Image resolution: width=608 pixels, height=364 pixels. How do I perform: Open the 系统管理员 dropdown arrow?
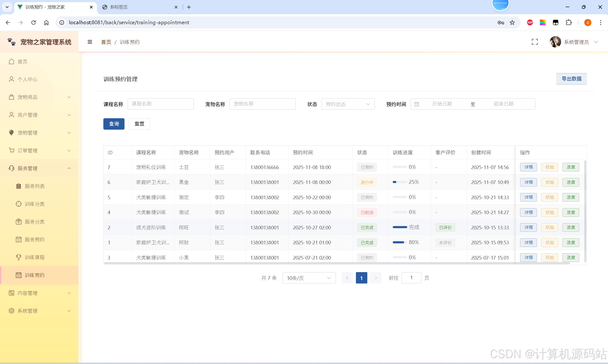[596, 42]
